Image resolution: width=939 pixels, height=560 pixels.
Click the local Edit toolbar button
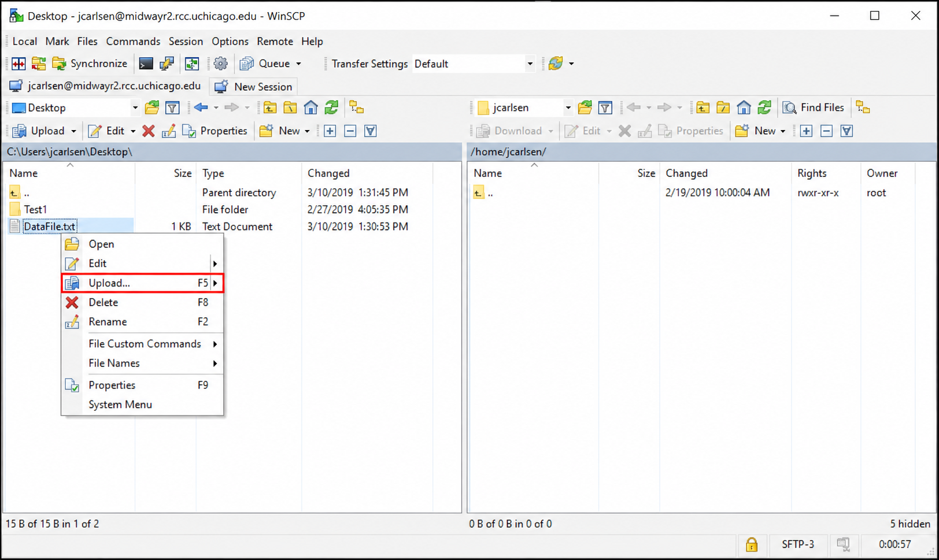106,131
